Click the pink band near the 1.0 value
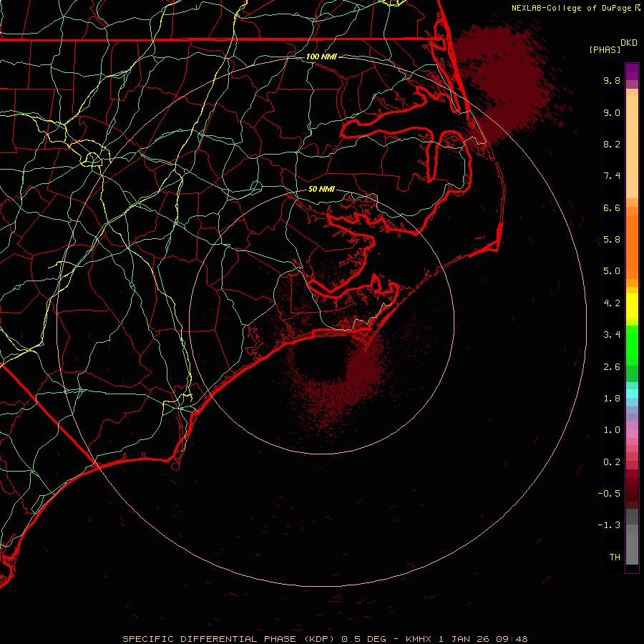Screen dimensions: 644x644 click(x=632, y=434)
